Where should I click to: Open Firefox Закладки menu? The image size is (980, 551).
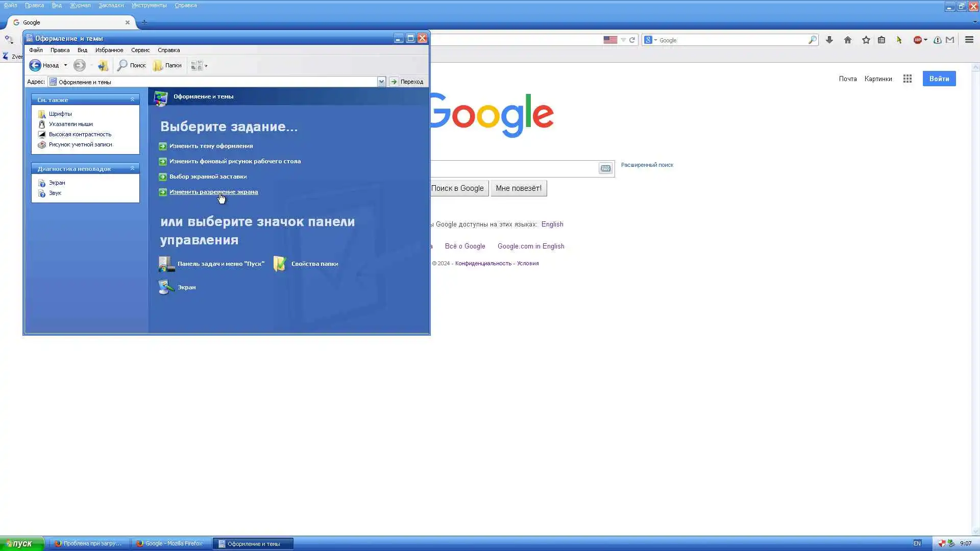111,5
